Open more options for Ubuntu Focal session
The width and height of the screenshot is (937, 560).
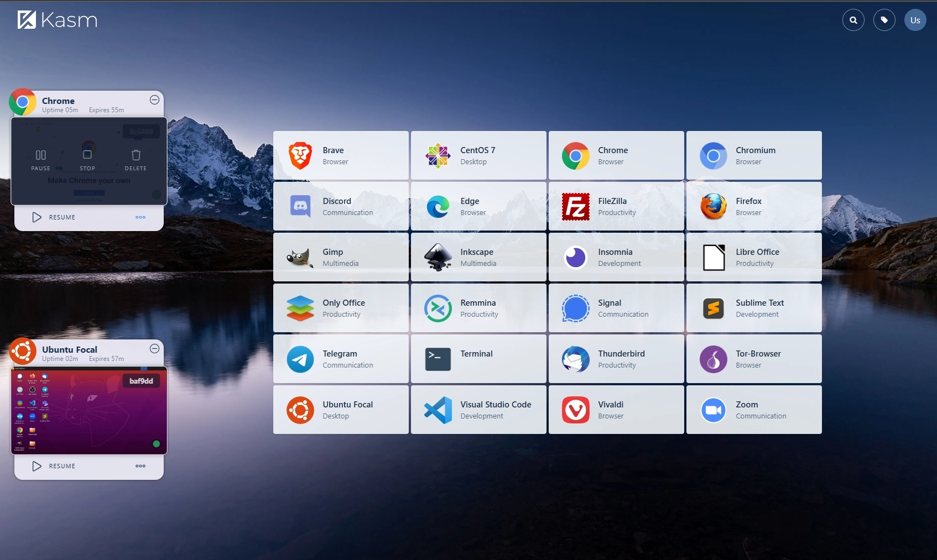140,466
